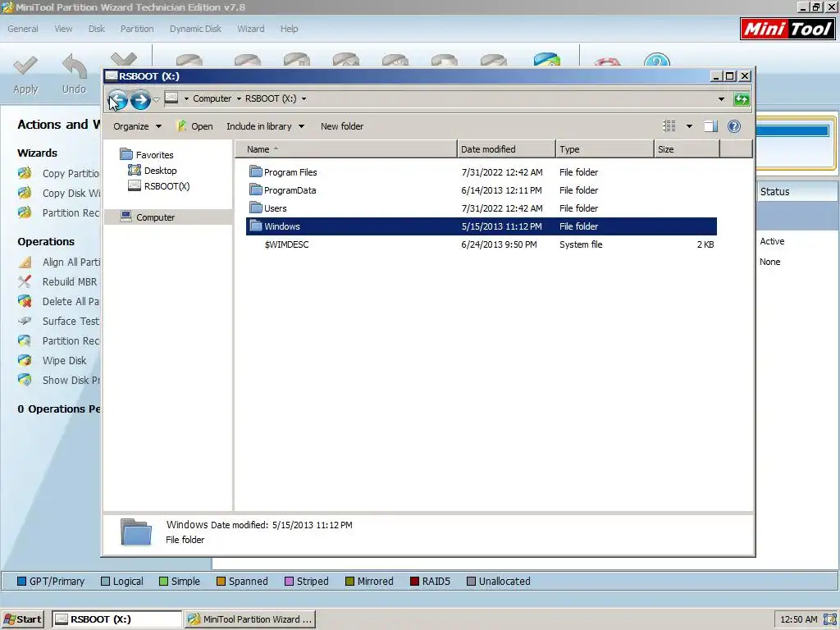Click the Copy Disk wizard icon
The width and height of the screenshot is (840, 630).
click(x=25, y=193)
